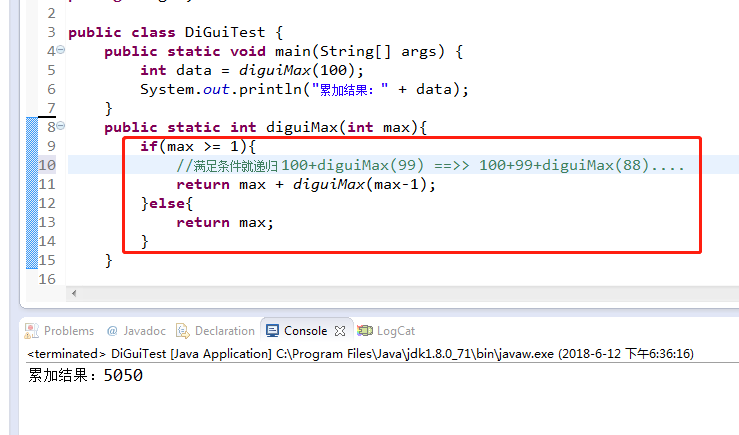Close the Console view via X icon
The image size is (739, 435).
tap(340, 331)
